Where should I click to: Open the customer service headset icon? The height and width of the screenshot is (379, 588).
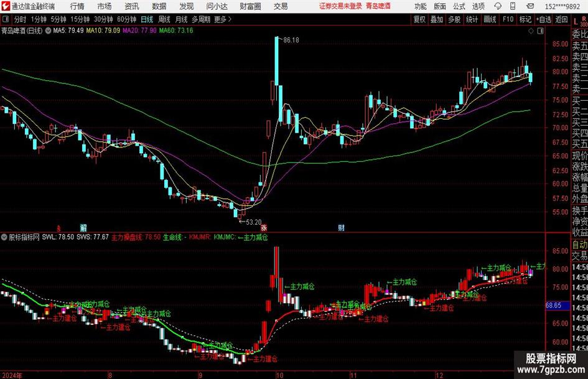pos(498,6)
